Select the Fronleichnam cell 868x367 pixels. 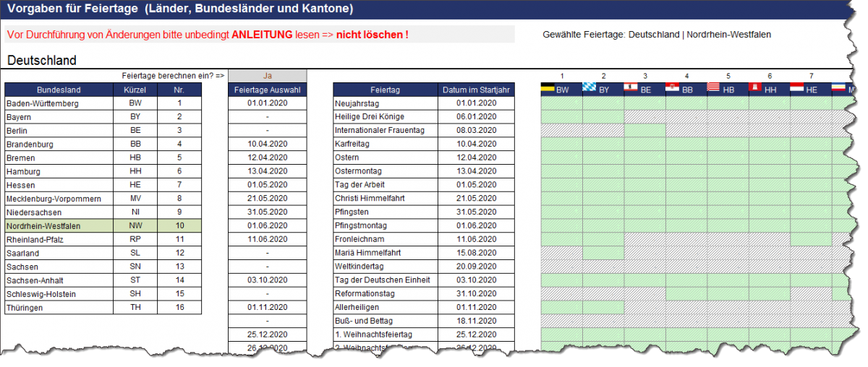tap(385, 240)
